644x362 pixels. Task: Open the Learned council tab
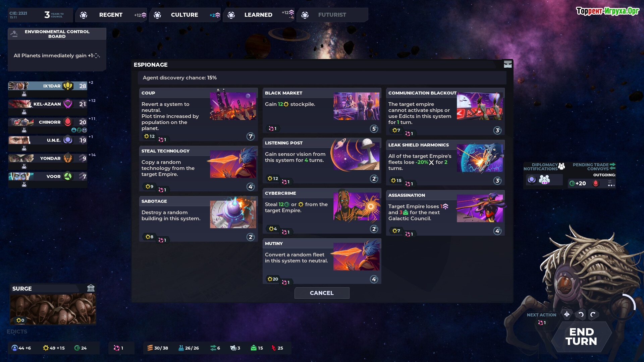pos(258,15)
